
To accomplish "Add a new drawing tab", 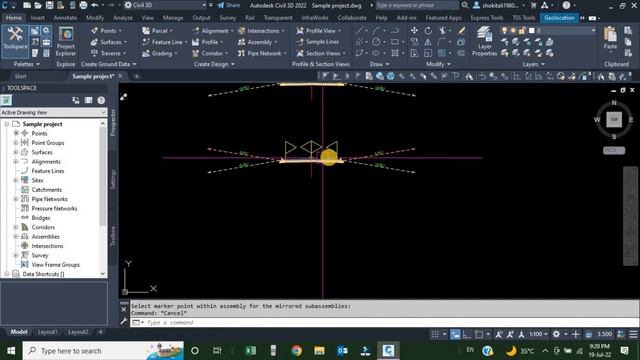I will [136, 76].
